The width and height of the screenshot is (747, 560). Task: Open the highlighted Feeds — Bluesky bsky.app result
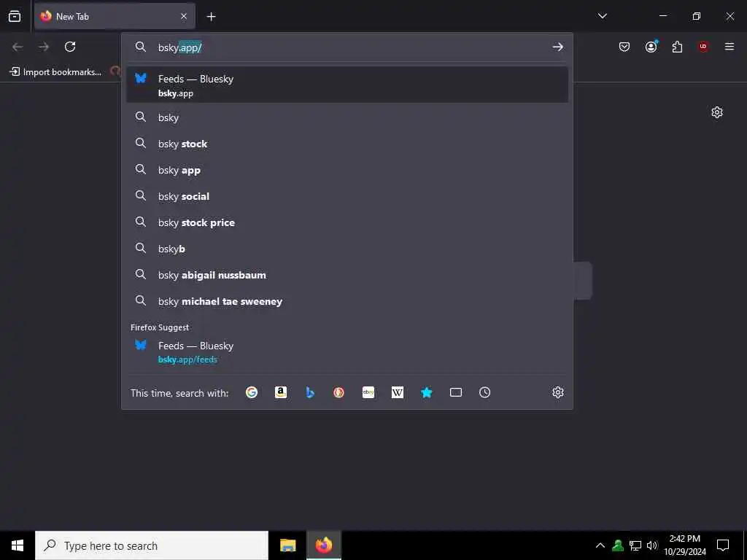tap(347, 85)
